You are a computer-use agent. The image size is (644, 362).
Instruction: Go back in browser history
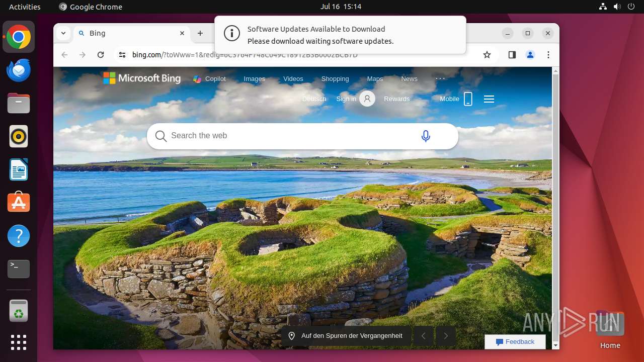click(x=64, y=55)
